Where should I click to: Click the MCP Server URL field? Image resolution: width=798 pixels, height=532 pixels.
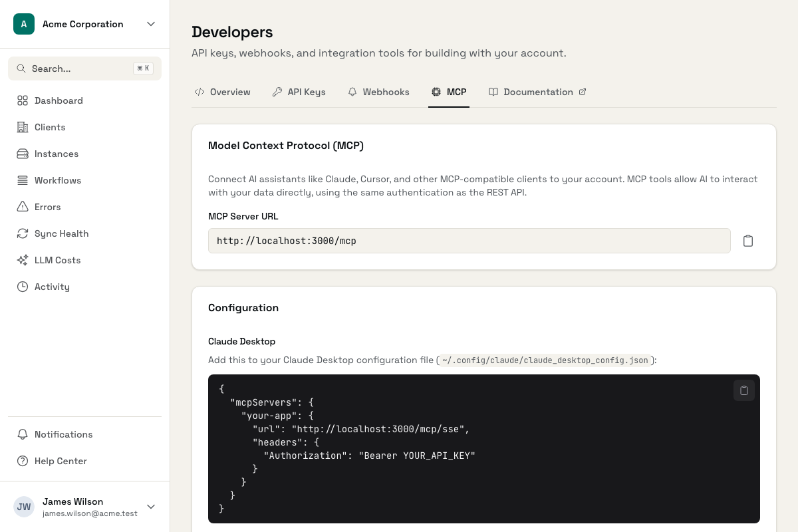(x=469, y=241)
